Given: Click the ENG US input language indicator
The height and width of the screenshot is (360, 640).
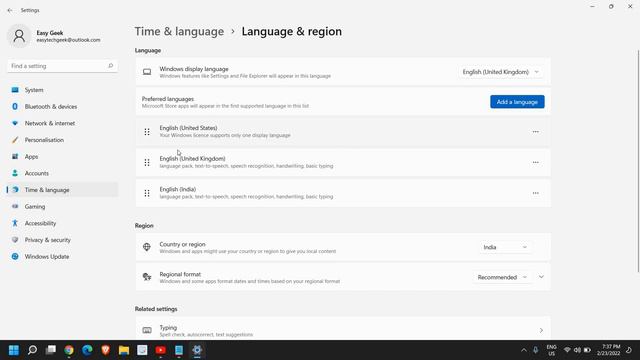Looking at the screenshot, I should click(x=551, y=350).
